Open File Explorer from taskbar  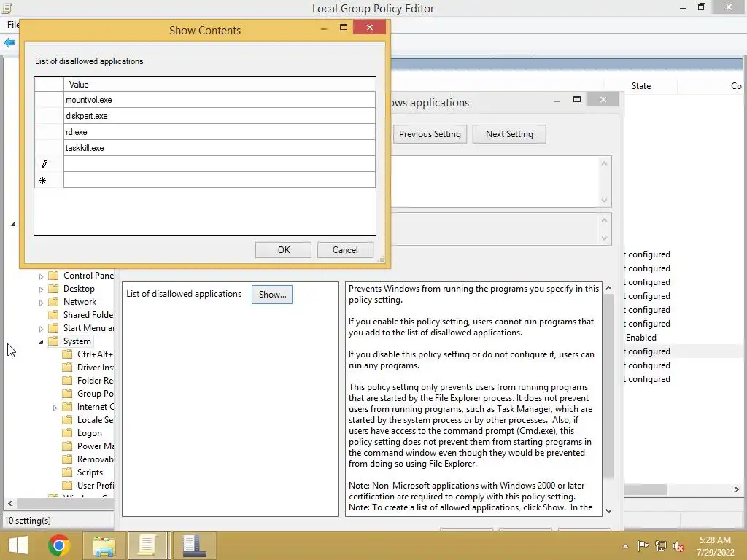104,545
